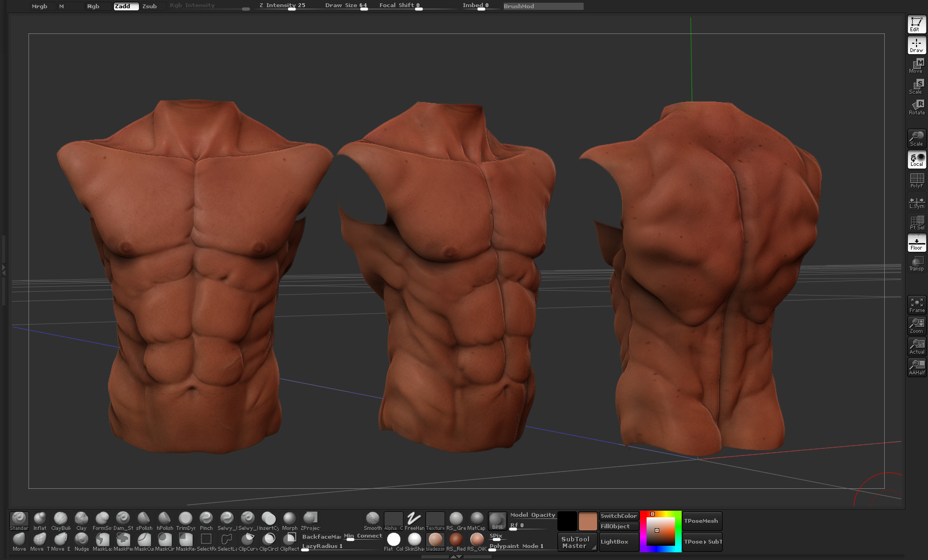
Task: Adjust the Z Intensity slider
Action: click(283, 6)
